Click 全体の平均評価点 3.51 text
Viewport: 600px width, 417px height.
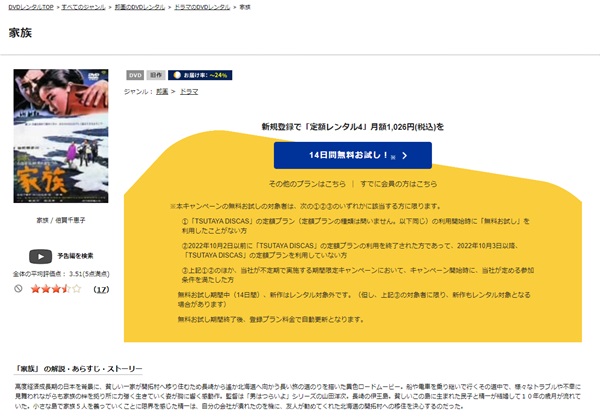point(61,274)
